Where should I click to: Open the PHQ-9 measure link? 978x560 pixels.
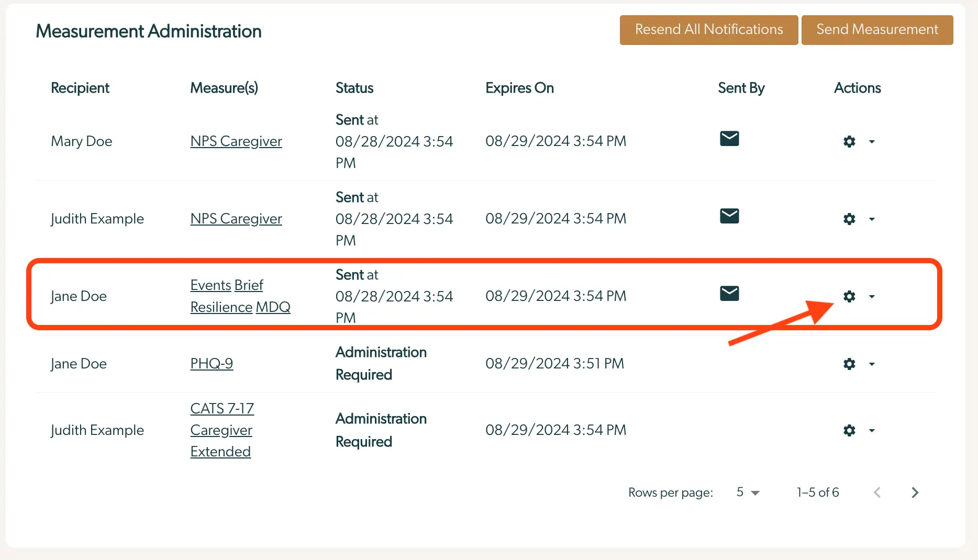coord(212,363)
